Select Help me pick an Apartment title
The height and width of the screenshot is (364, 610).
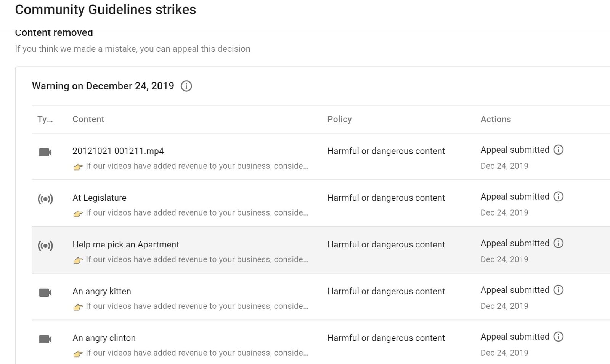pos(126,245)
